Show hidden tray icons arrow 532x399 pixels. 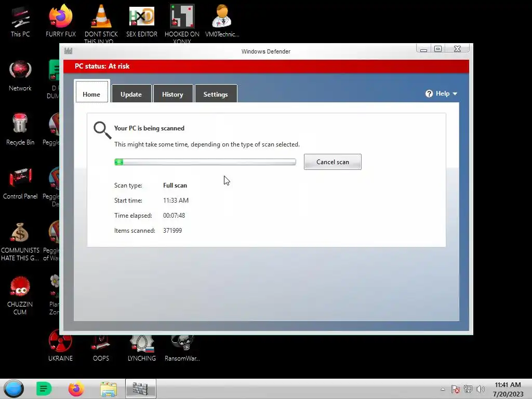tap(443, 389)
